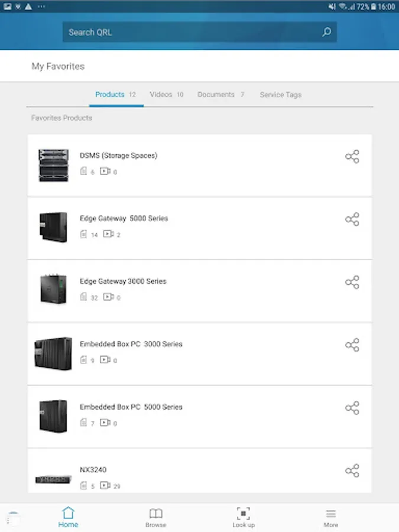Viewport: 399px width, 532px height.
Task: Tap documents icon for NX3240
Action: 83,485
